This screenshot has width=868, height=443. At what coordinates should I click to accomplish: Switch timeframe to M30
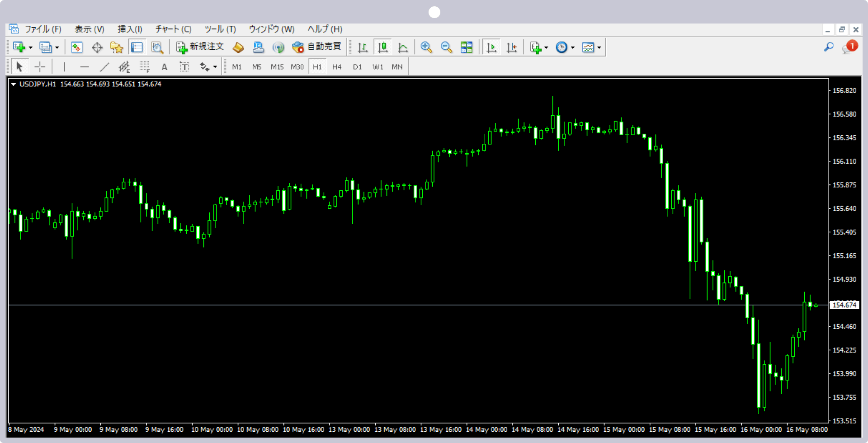tap(297, 67)
